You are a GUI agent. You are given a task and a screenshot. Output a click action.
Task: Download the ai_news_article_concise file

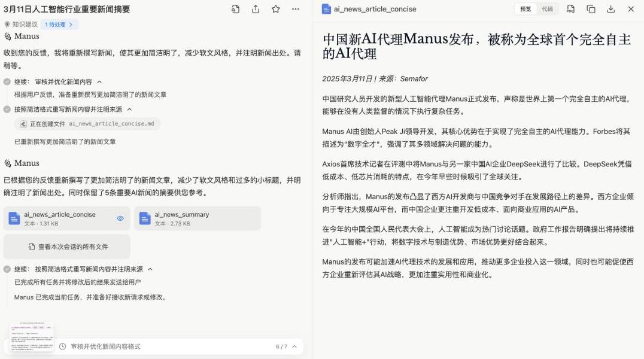click(610, 9)
